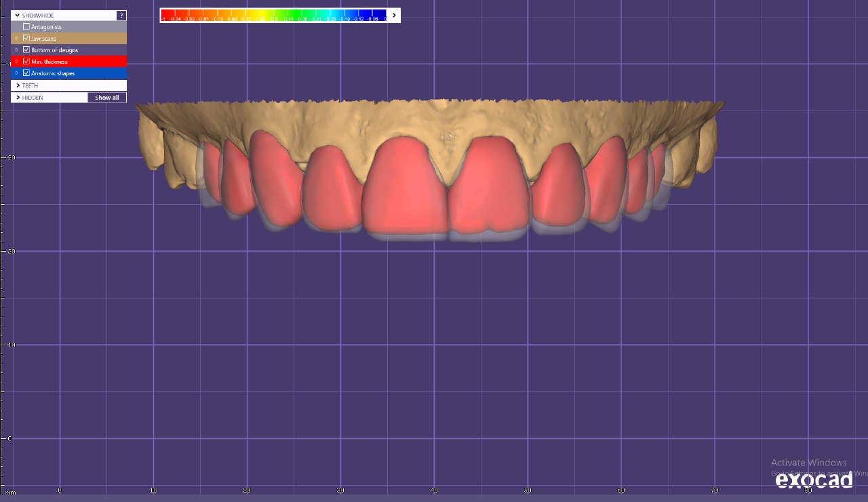
Task: Disable the Anatomic shapes checkbox
Action: (26, 73)
